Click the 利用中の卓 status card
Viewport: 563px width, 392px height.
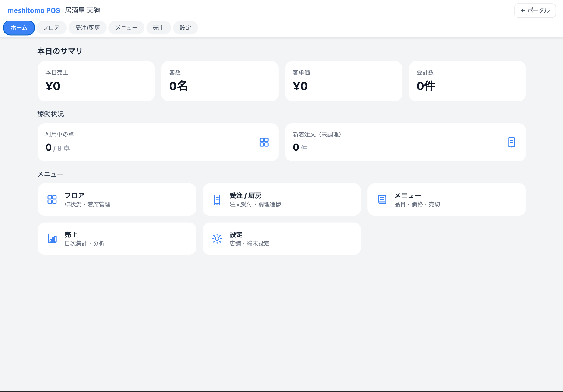(x=158, y=142)
